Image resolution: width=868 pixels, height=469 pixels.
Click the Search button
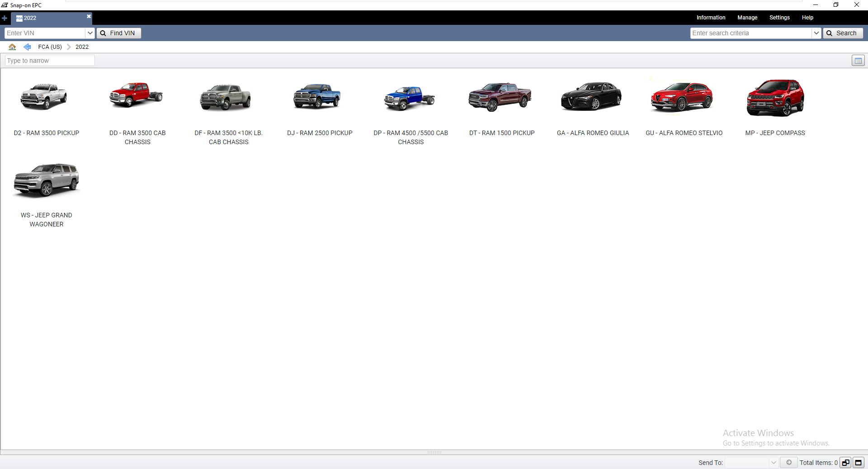(843, 33)
